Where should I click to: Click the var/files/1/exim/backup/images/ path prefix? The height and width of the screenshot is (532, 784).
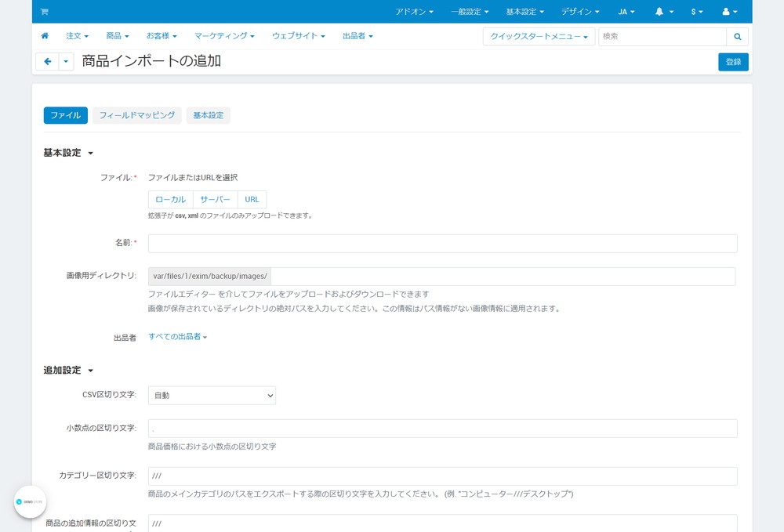210,277
